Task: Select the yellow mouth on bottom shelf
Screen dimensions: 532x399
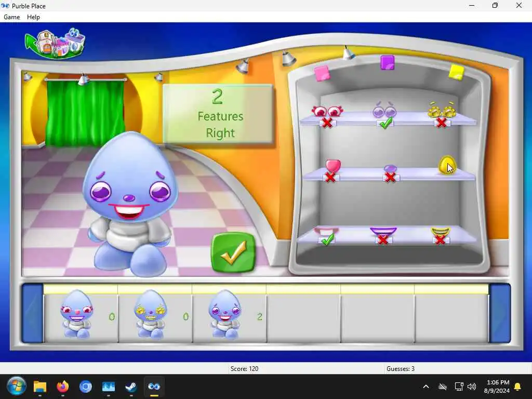Action: tap(441, 232)
